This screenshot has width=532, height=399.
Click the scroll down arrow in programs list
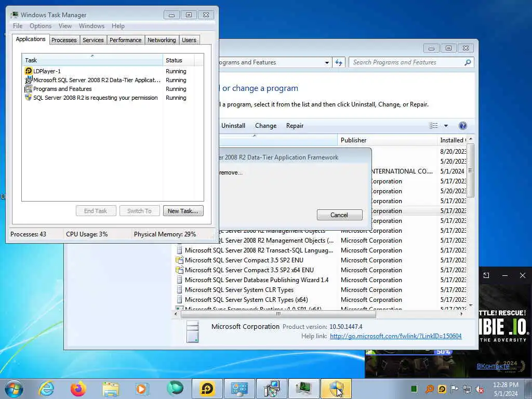(x=470, y=305)
